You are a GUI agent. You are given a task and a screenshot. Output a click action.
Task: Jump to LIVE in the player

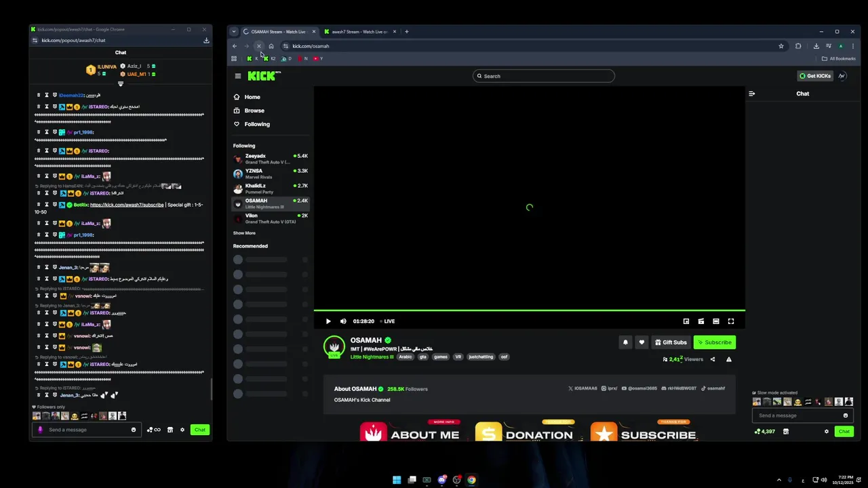pos(387,321)
